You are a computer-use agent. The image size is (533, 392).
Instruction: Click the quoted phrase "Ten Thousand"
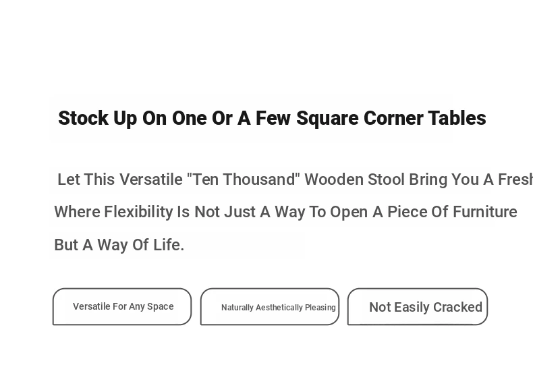(x=244, y=179)
